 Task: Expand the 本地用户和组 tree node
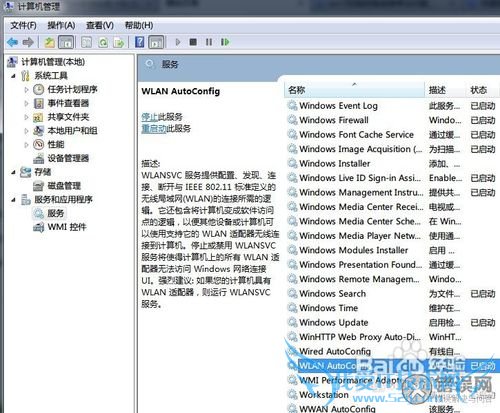coord(26,131)
